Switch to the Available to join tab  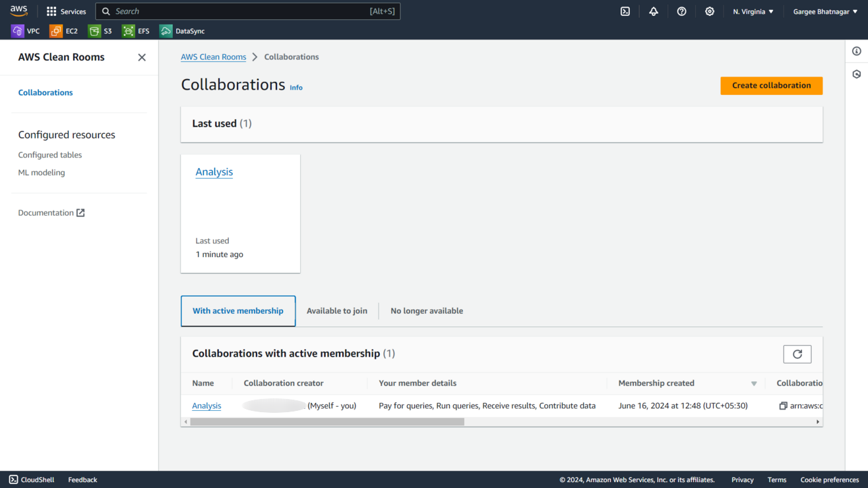[336, 311]
